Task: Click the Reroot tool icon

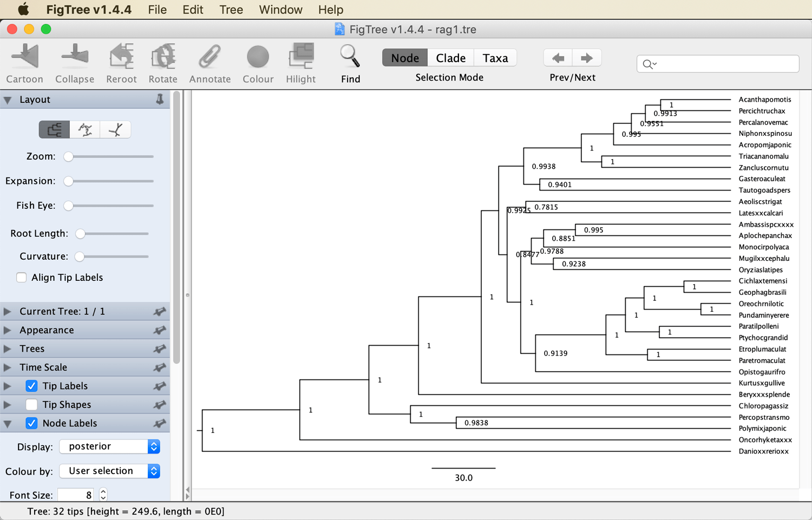Action: click(121, 57)
